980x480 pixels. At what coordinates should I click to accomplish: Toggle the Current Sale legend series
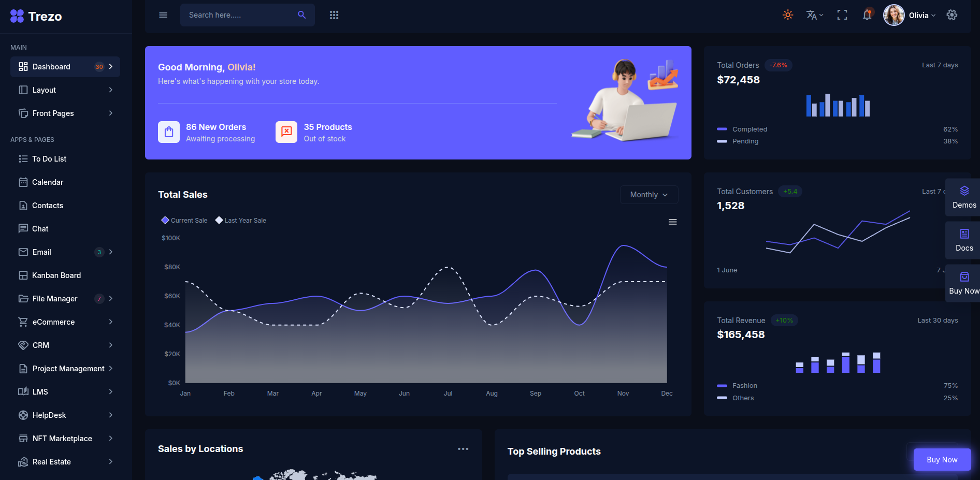[x=184, y=221]
